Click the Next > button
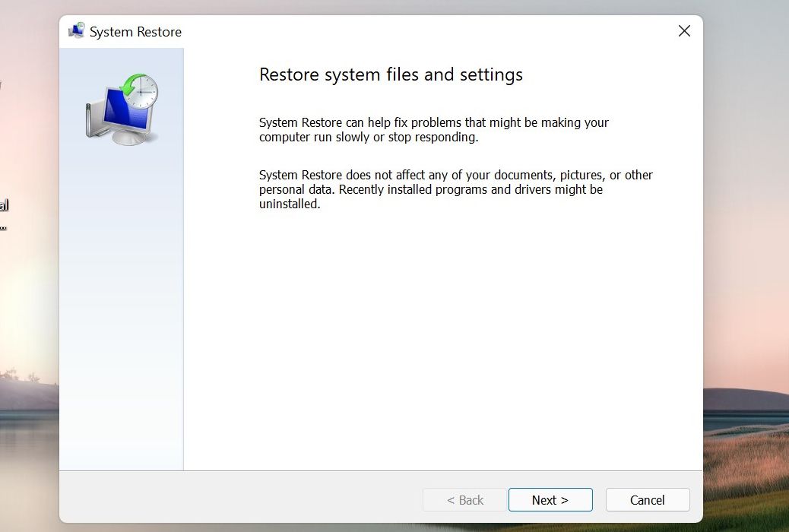Image resolution: width=789 pixels, height=532 pixels. 550,500
